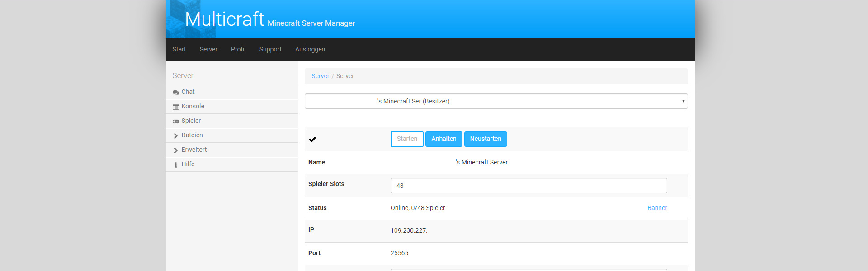Click the Starten button
This screenshot has height=271, width=868.
pyautogui.click(x=407, y=139)
